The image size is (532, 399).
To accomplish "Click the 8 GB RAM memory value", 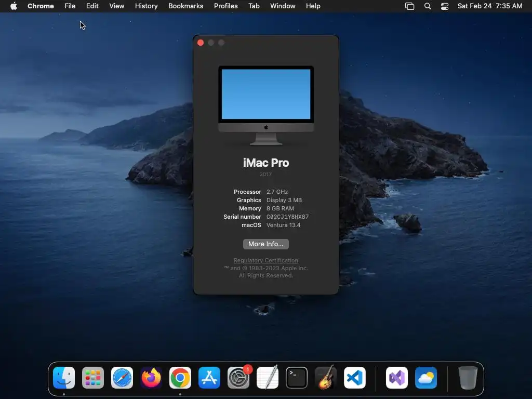I will click(280, 208).
